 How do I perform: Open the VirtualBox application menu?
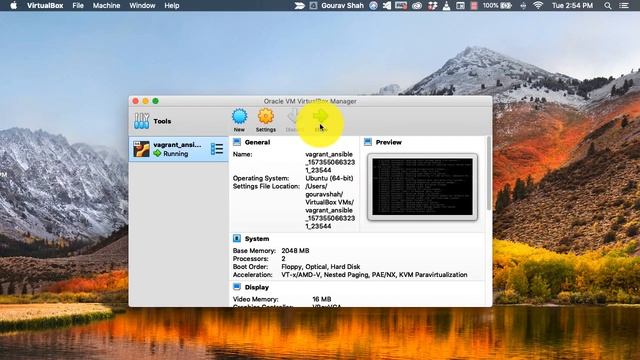coord(45,6)
